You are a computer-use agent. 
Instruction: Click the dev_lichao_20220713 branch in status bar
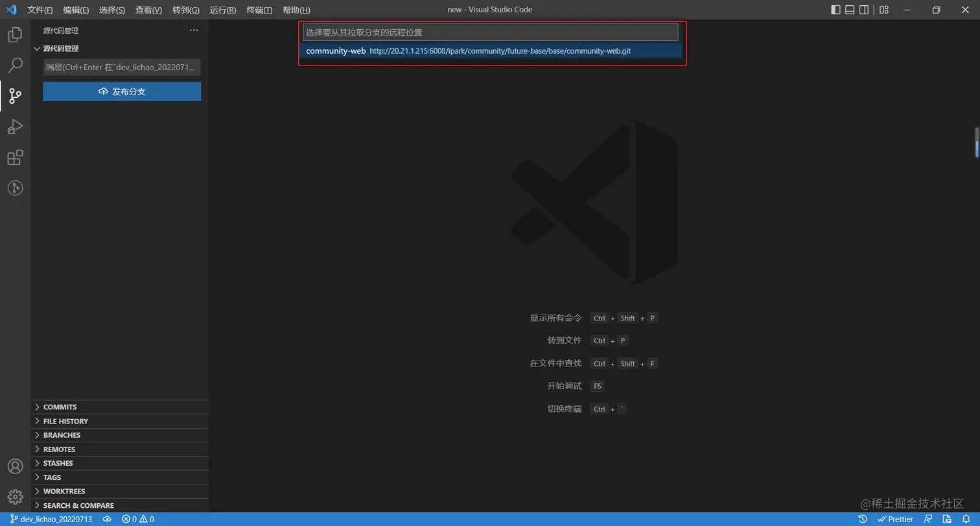point(51,519)
